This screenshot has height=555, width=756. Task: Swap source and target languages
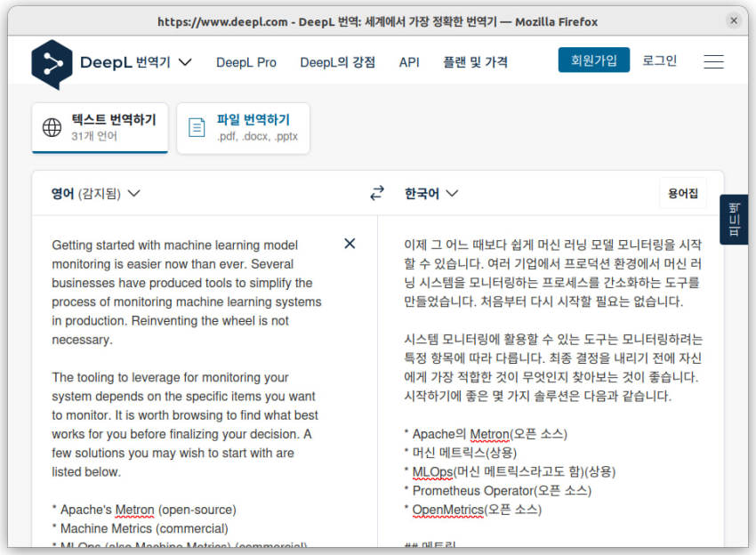click(x=377, y=193)
